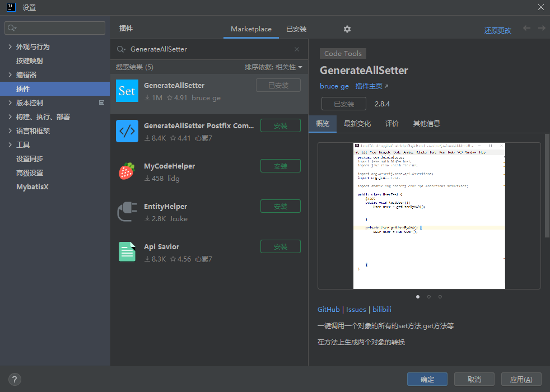Expand the 外观与行为 settings group

click(10, 46)
